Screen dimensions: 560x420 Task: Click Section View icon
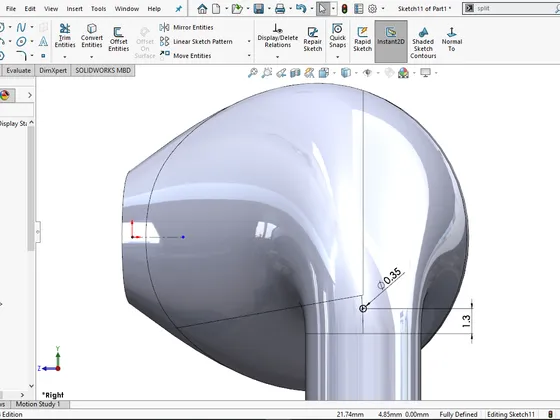click(x=295, y=73)
